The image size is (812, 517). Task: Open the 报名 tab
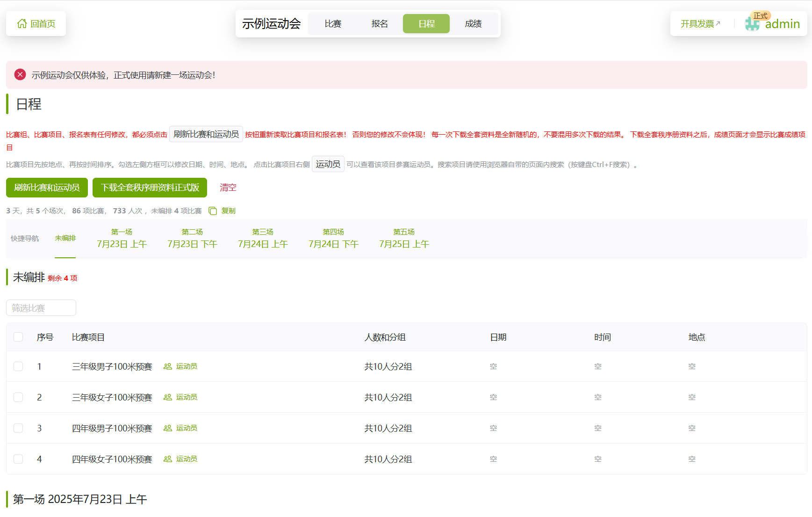coord(380,23)
